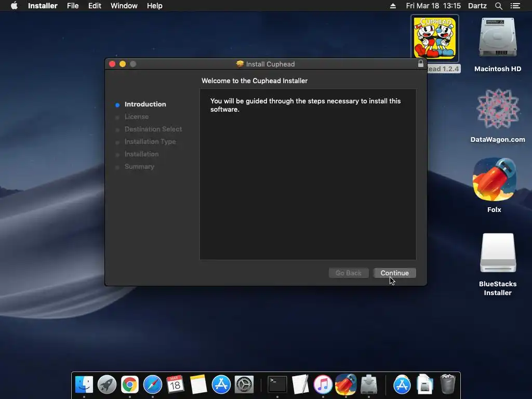The height and width of the screenshot is (399, 532).
Task: Select License step in sidebar
Action: tap(137, 117)
